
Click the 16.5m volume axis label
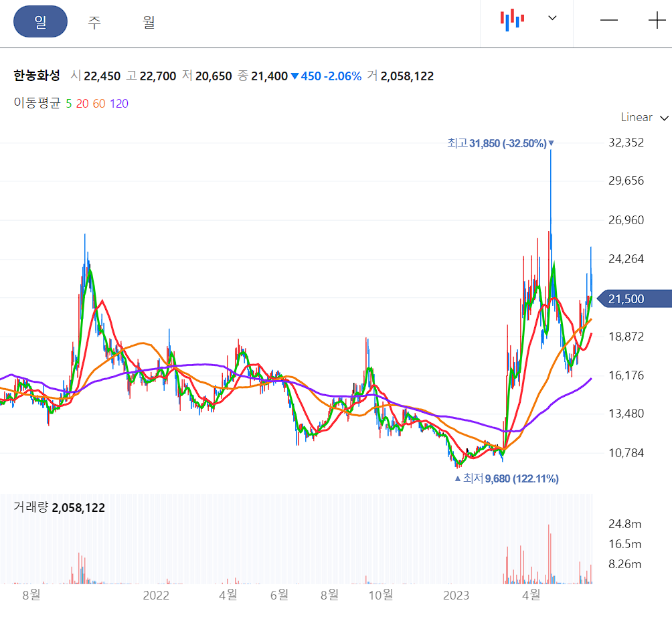tap(625, 544)
